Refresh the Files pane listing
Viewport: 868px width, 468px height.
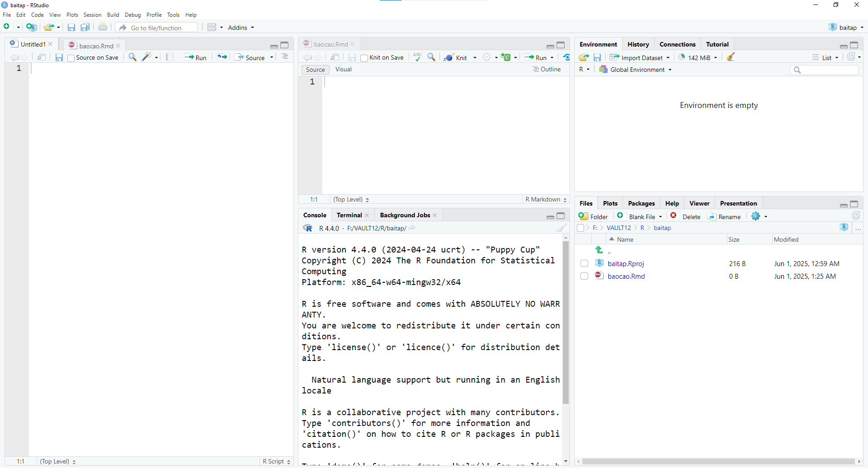[856, 216]
